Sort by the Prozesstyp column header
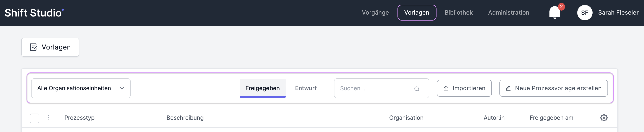This screenshot has width=644, height=132. [x=80, y=118]
